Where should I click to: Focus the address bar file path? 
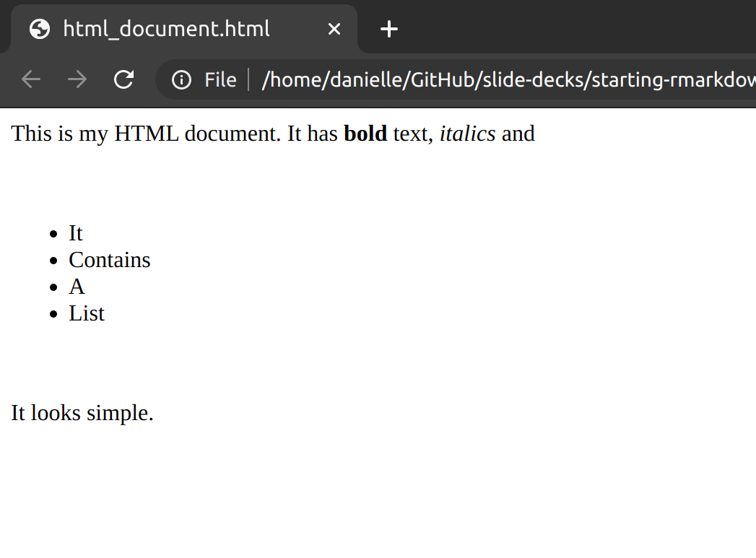pyautogui.click(x=505, y=79)
